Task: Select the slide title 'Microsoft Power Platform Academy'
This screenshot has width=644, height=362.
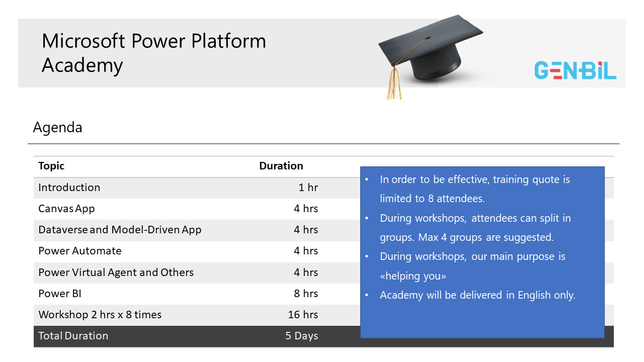Action: click(x=154, y=53)
